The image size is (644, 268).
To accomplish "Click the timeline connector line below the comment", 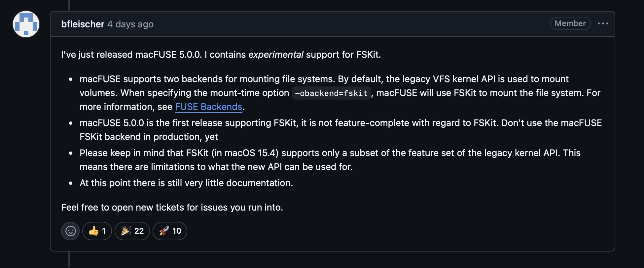I will (x=69, y=259).
